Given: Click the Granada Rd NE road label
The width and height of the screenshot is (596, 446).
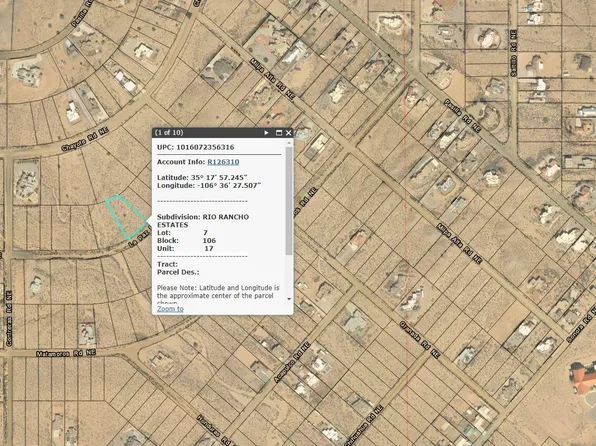Looking at the screenshot, I should (420, 340).
